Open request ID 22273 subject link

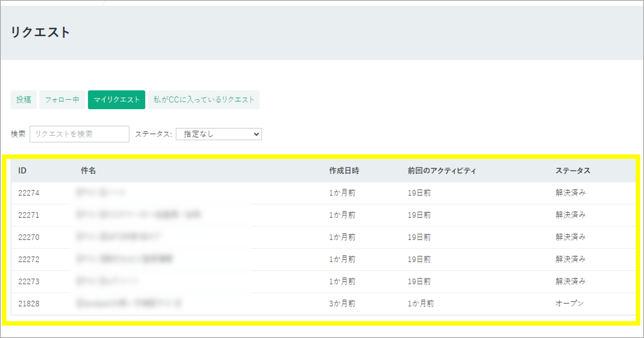pyautogui.click(x=107, y=281)
